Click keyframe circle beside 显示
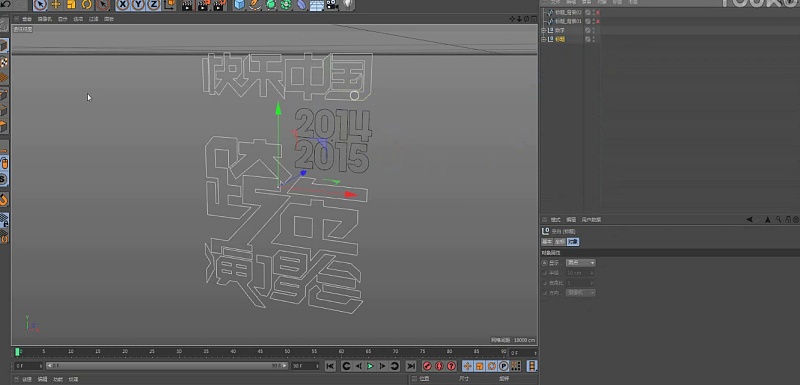The height and width of the screenshot is (385, 800). 544,263
